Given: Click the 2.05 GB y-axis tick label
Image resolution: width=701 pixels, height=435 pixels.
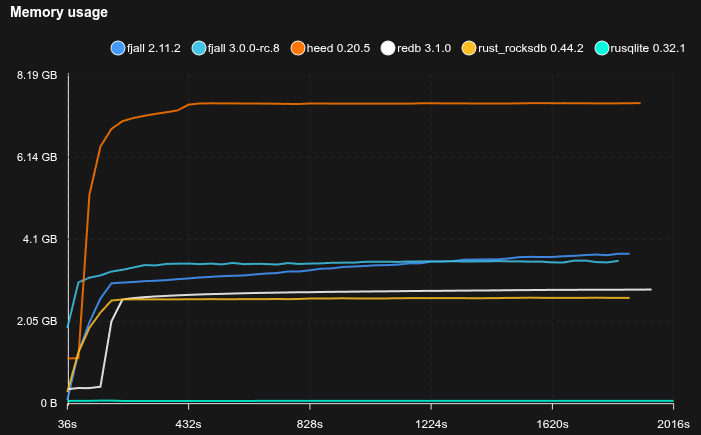Looking at the screenshot, I should (38, 321).
